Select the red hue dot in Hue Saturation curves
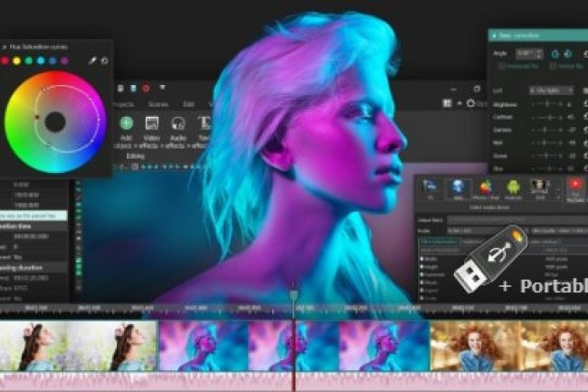 coord(5,61)
